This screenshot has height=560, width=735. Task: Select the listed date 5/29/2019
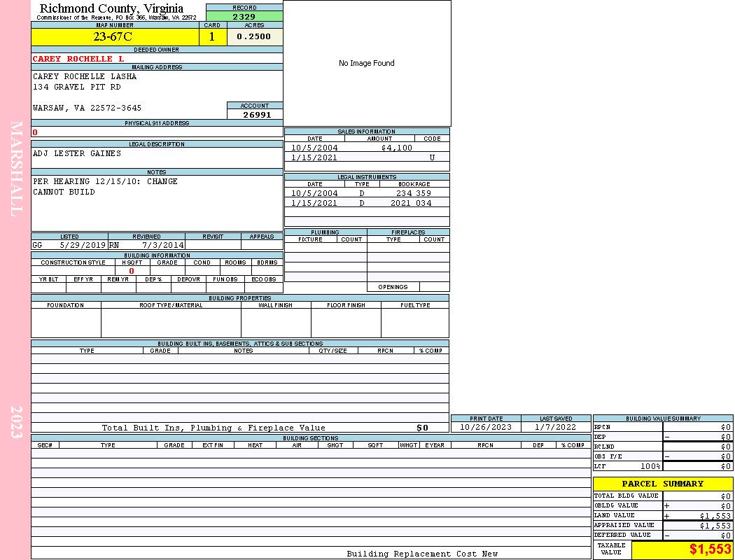pos(83,246)
